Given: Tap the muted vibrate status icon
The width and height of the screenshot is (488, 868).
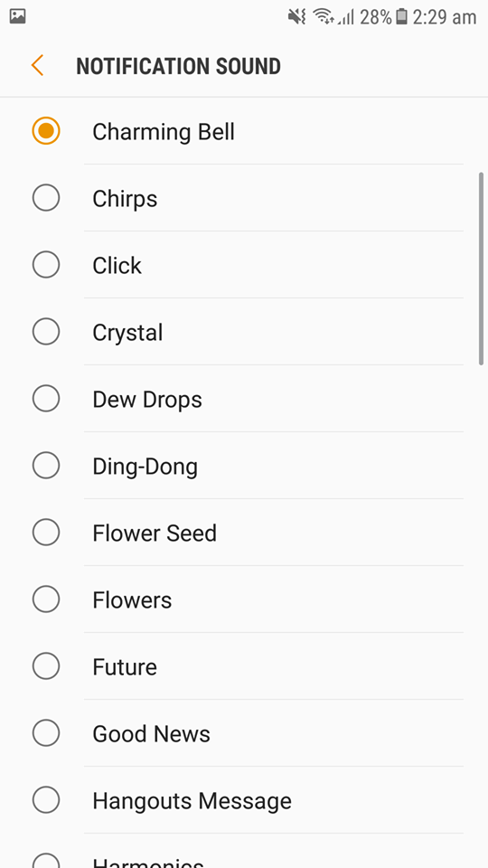Looking at the screenshot, I should [x=297, y=17].
